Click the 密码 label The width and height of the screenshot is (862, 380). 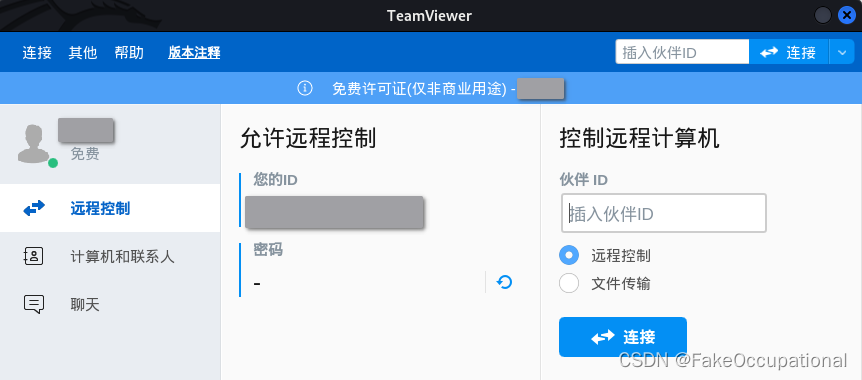click(268, 250)
